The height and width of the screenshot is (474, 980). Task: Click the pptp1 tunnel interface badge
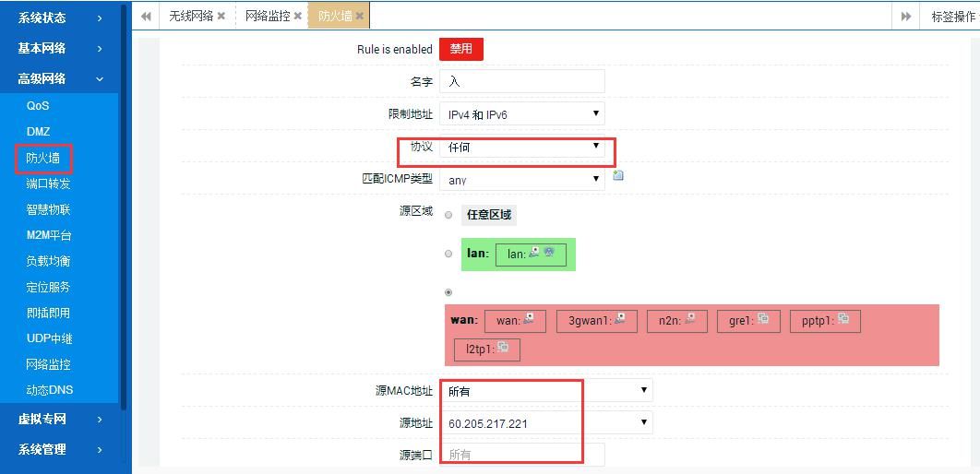[825, 320]
